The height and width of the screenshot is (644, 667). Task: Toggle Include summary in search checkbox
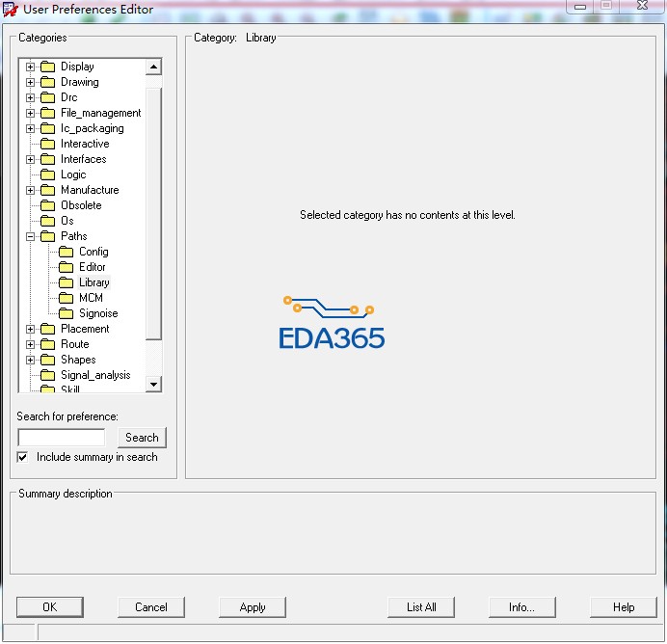(x=22, y=457)
